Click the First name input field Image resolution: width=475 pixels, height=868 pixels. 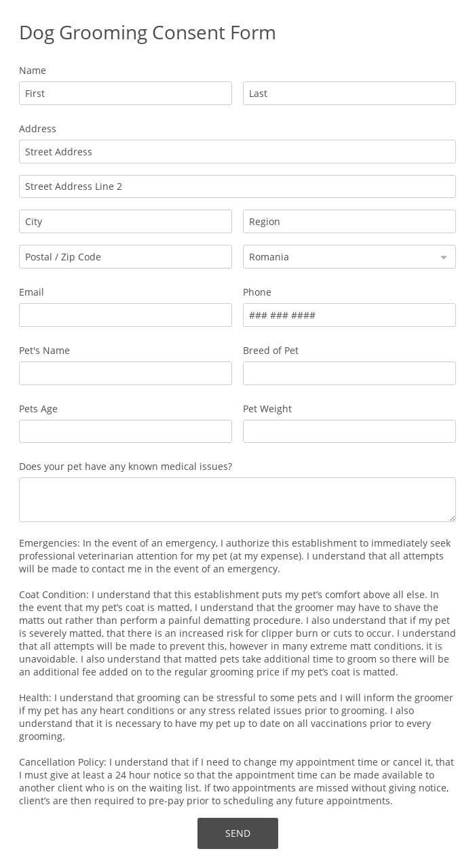[x=125, y=93]
